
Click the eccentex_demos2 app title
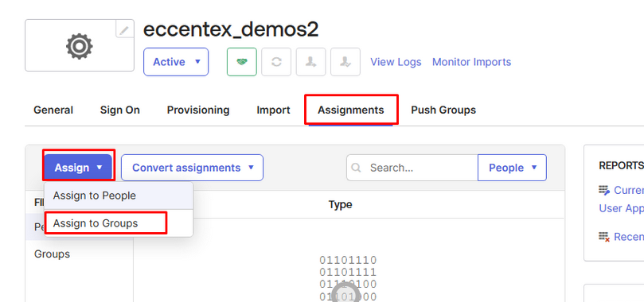231,29
